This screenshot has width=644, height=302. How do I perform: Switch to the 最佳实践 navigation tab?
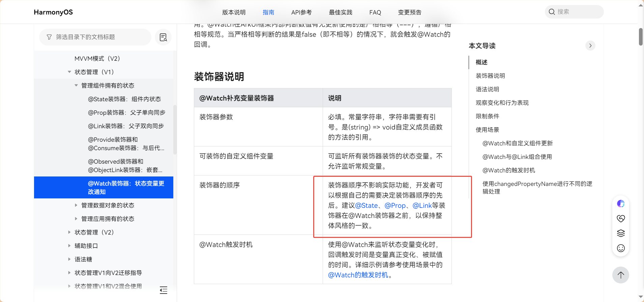(341, 12)
